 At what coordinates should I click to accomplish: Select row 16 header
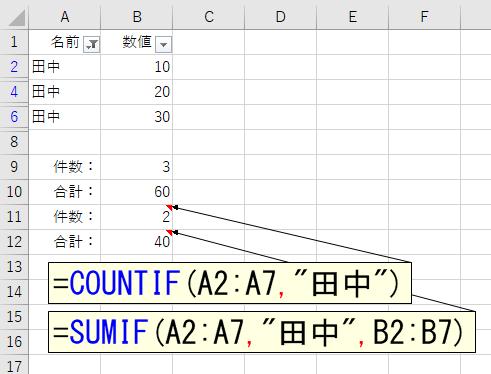(14, 342)
